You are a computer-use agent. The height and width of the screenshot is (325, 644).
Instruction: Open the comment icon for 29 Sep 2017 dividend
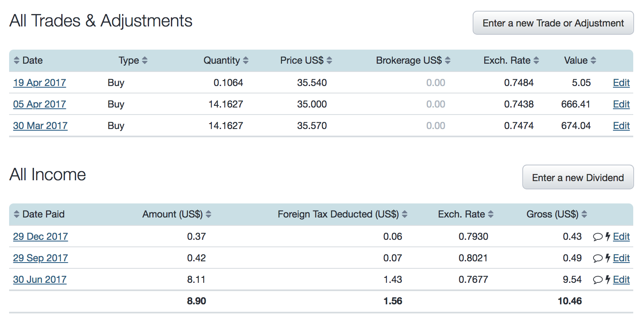[598, 258]
